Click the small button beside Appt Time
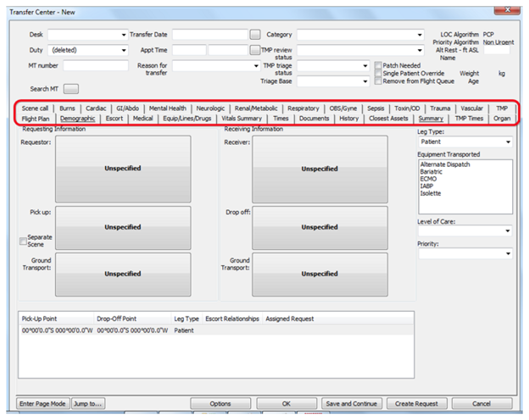 (x=255, y=50)
